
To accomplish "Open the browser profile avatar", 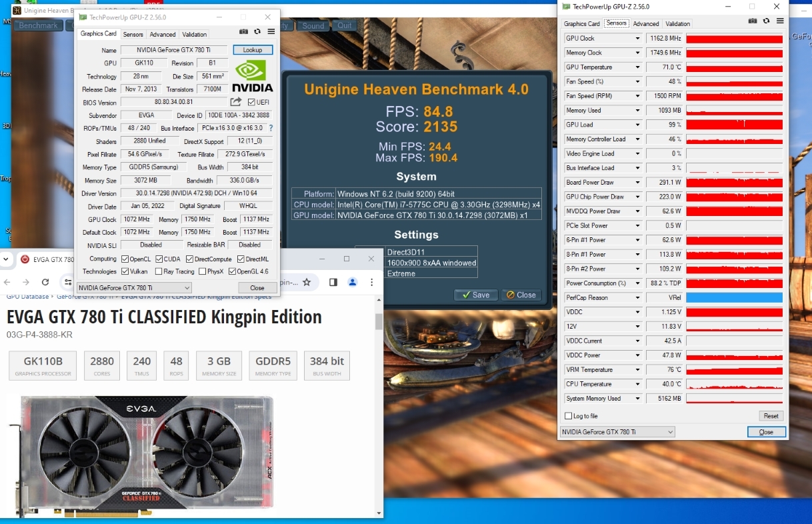I will click(x=353, y=282).
